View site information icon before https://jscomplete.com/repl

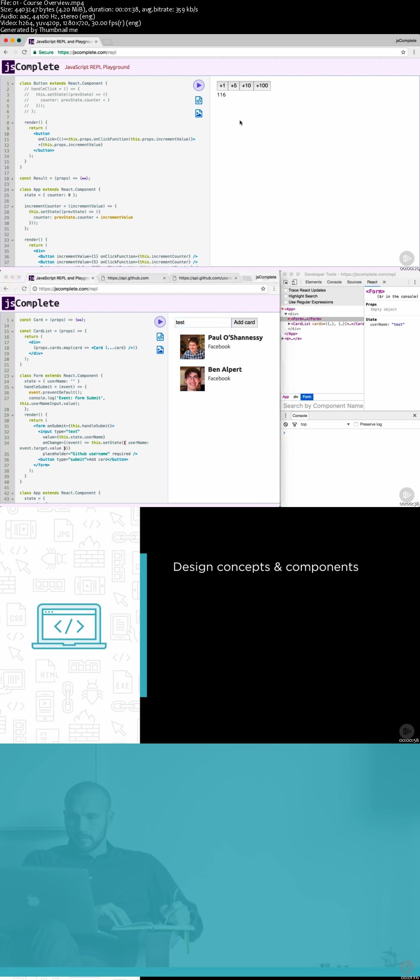[x=34, y=289]
